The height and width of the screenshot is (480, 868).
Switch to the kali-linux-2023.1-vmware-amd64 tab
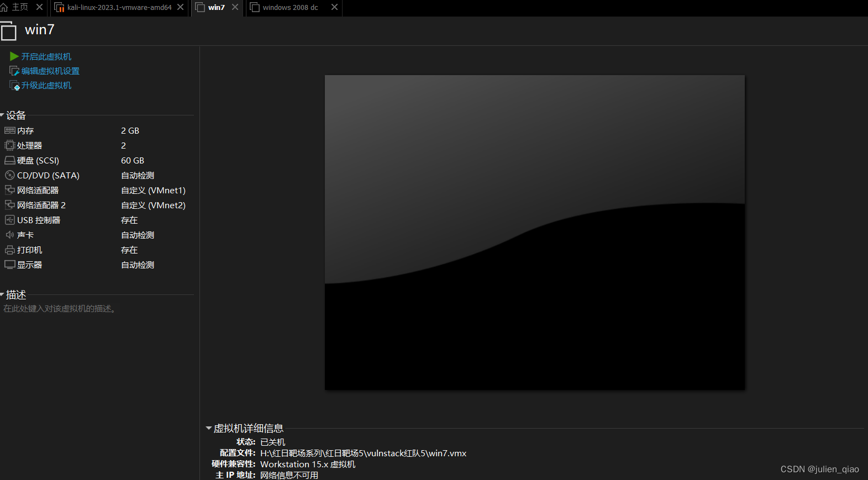[x=119, y=7]
